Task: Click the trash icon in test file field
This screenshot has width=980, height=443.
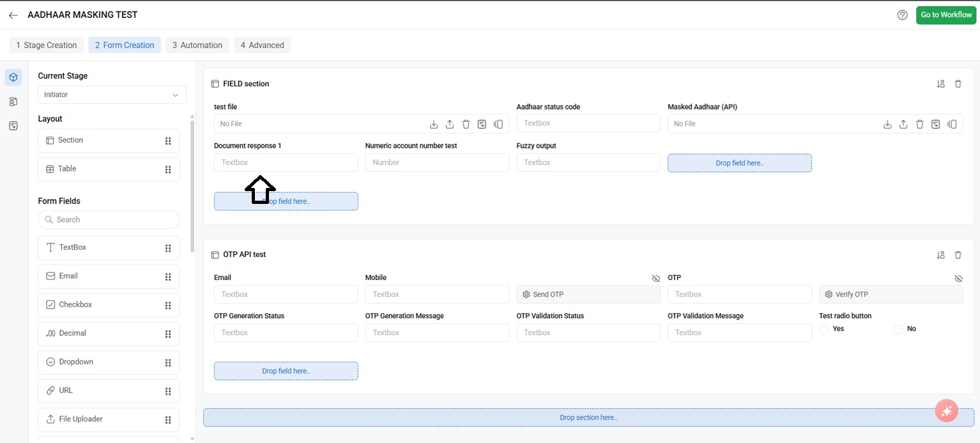Action: coord(466,124)
